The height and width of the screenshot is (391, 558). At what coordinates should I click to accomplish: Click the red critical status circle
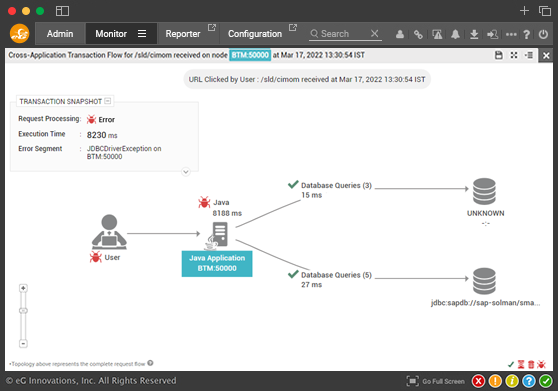click(x=479, y=381)
